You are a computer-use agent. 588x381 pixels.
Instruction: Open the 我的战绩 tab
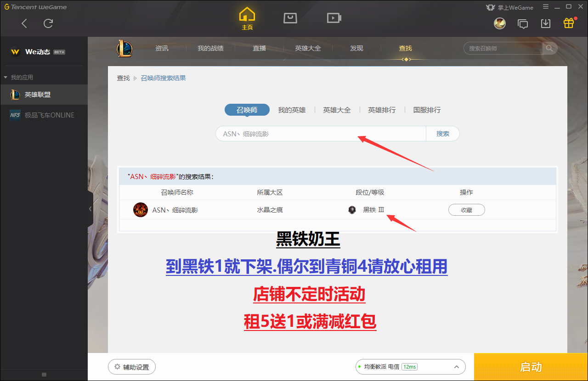click(x=210, y=48)
